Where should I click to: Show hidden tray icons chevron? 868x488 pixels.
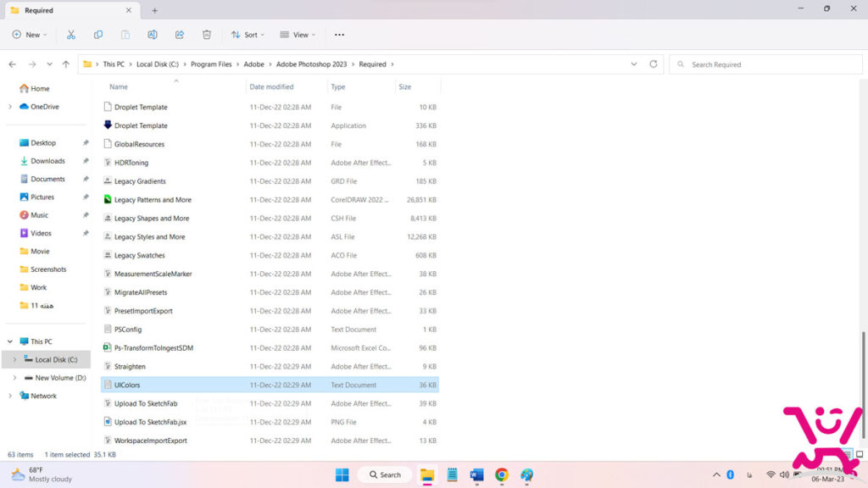pos(716,474)
